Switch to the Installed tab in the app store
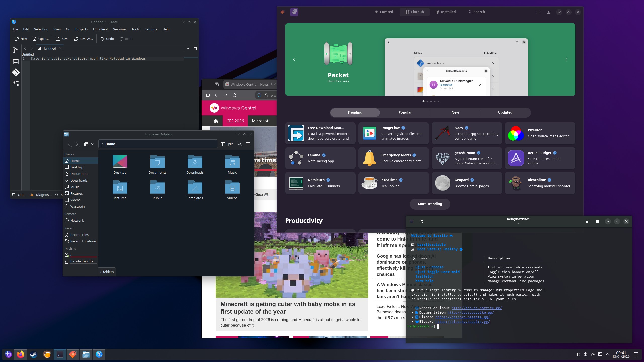Viewport: 644px width, 362px height. pos(445,12)
